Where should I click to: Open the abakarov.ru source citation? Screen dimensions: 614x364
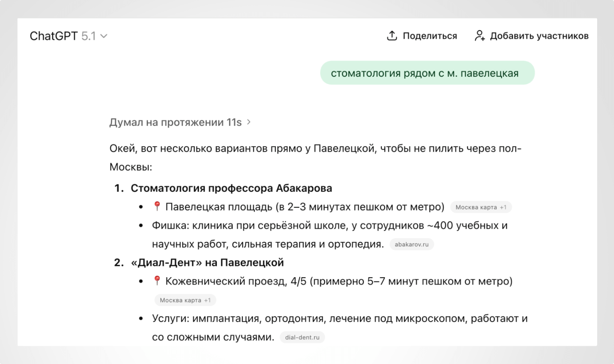pyautogui.click(x=411, y=244)
